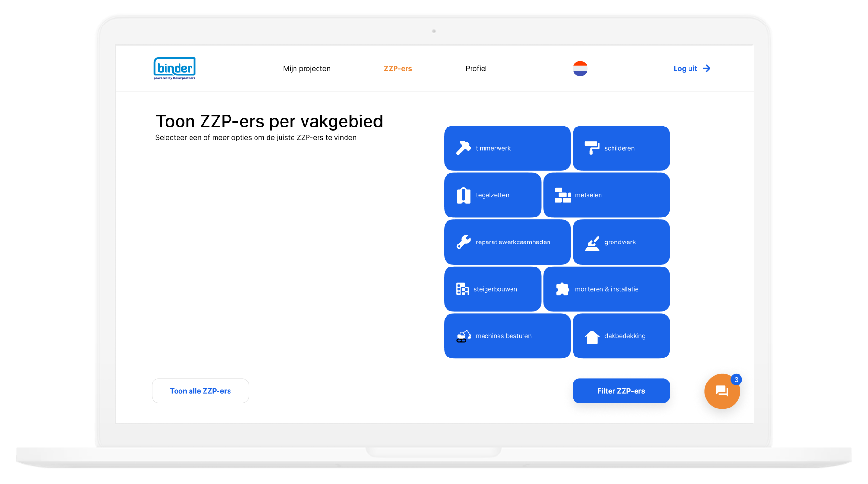
Task: Go to the Profiel menu item
Action: [x=476, y=69]
